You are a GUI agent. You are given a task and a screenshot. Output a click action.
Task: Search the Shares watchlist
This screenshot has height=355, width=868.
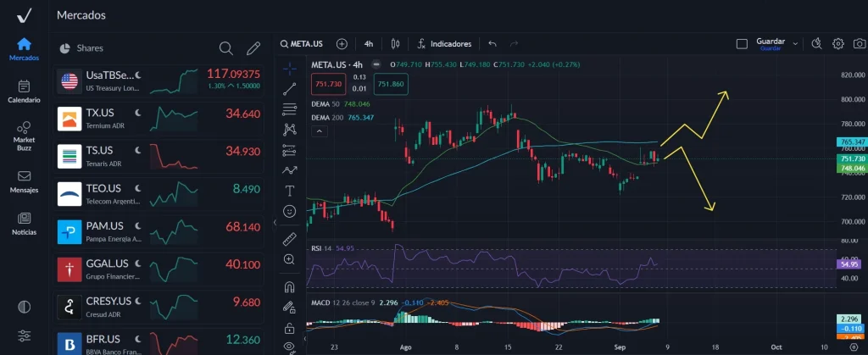225,48
